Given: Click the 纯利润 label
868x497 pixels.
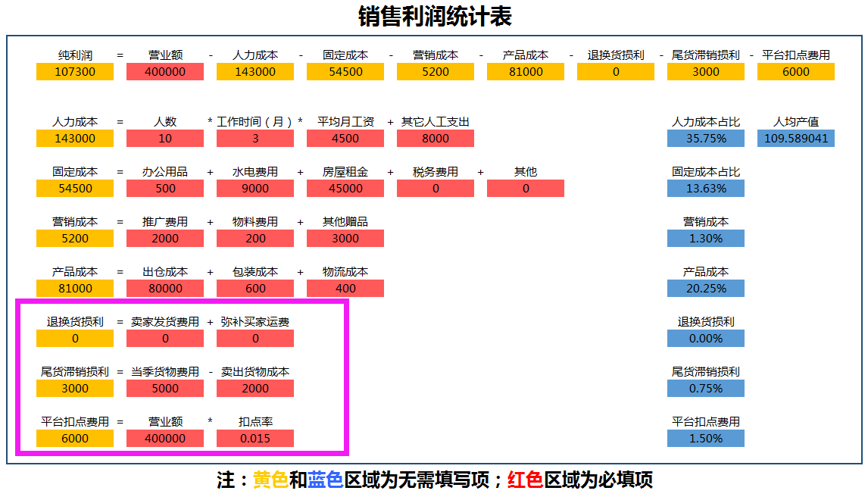Looking at the screenshot, I should point(75,55).
